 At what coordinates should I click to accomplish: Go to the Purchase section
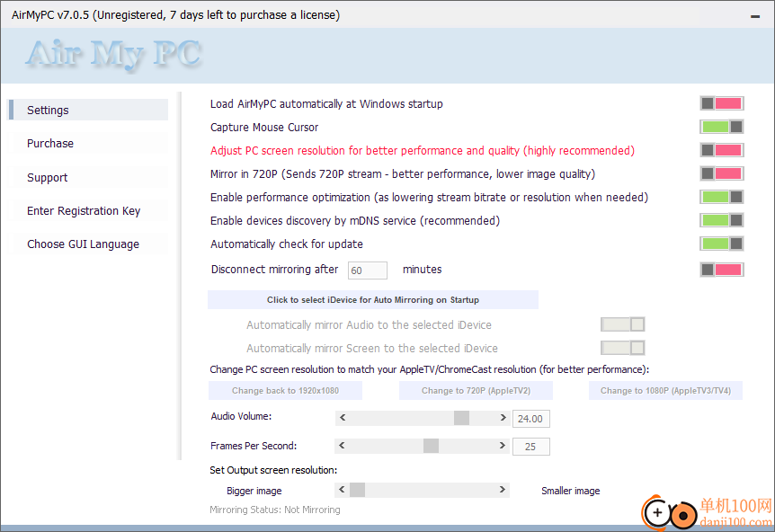click(x=88, y=143)
